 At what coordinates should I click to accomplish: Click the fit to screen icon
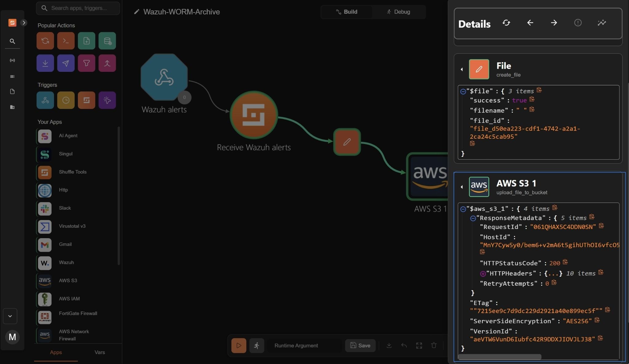[419, 346]
